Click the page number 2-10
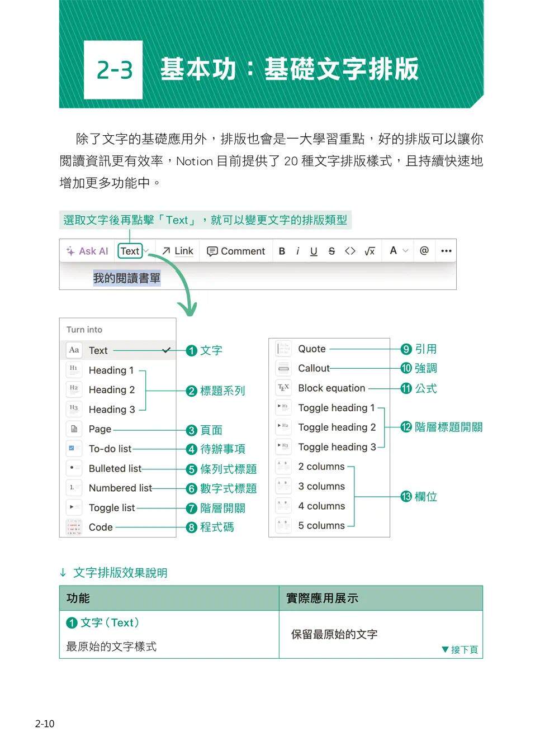 45,724
